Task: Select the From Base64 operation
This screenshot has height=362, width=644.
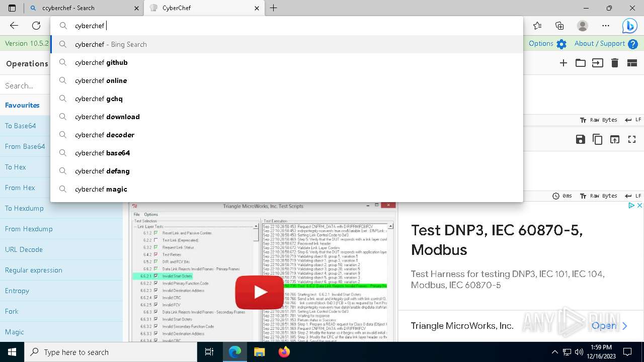Action: coord(25,146)
